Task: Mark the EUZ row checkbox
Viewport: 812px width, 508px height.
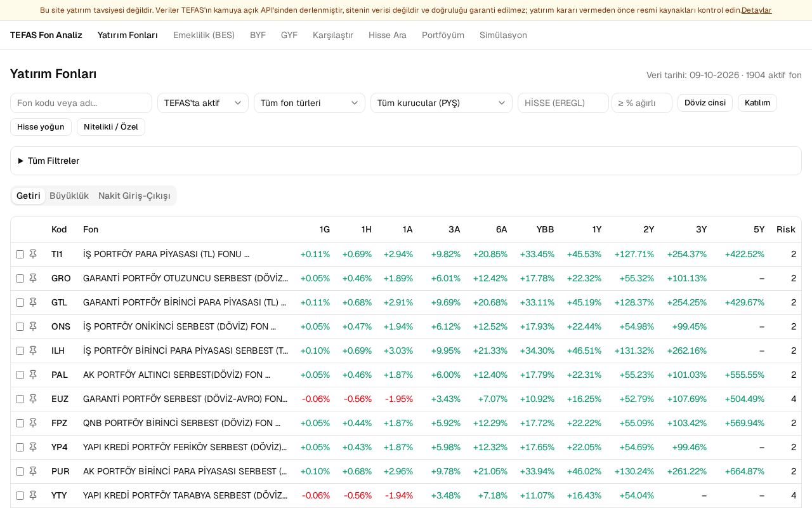Action: click(x=20, y=399)
